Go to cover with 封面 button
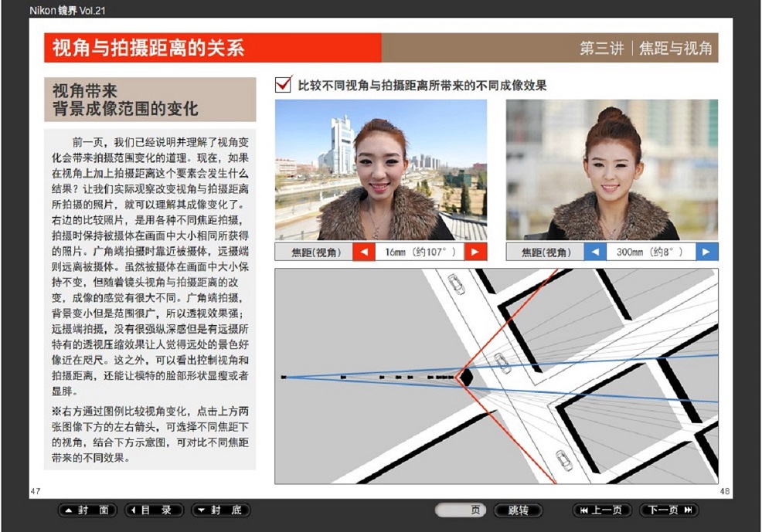This screenshot has height=532, width=762. [88, 510]
